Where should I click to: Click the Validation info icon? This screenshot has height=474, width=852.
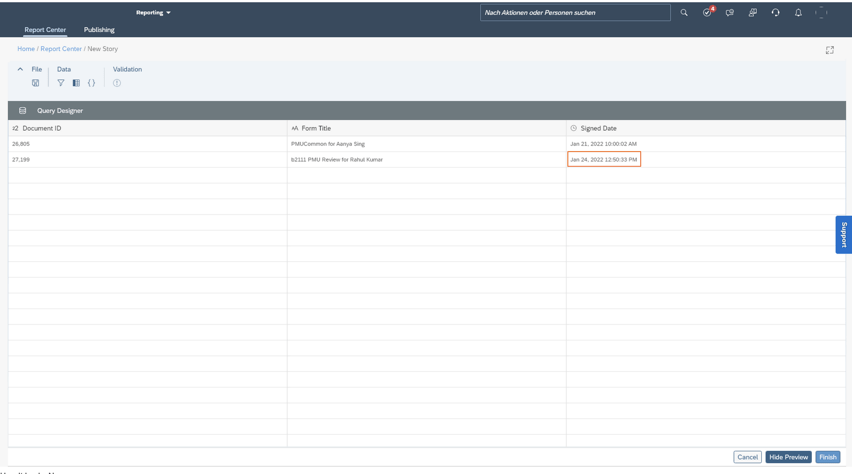117,83
